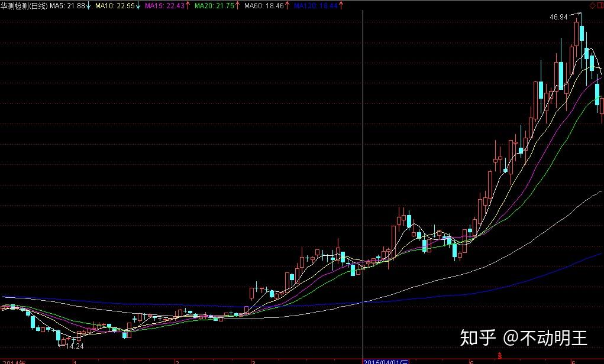
Task: Click the 2015/04/01 date label on time axis
Action: point(386,361)
